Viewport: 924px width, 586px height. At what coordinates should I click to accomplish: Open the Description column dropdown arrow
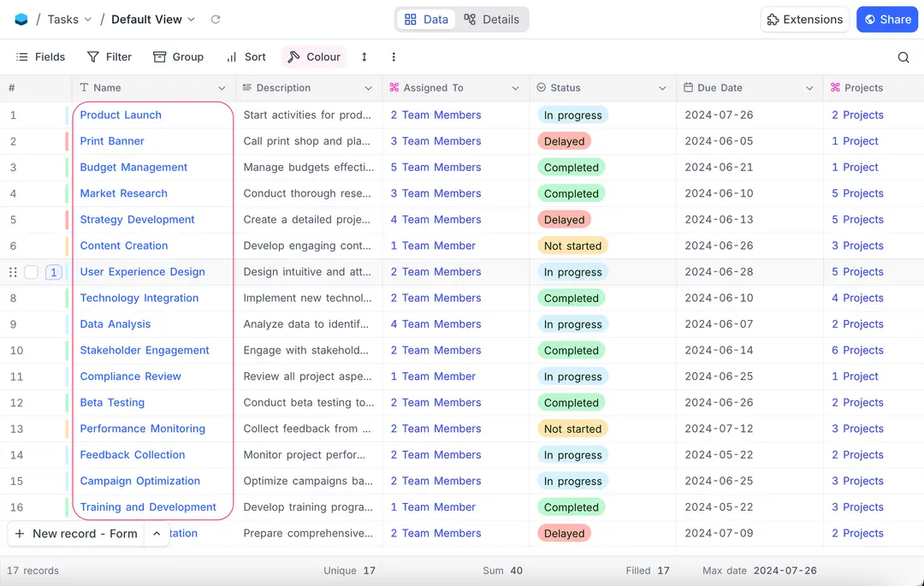[x=368, y=88]
